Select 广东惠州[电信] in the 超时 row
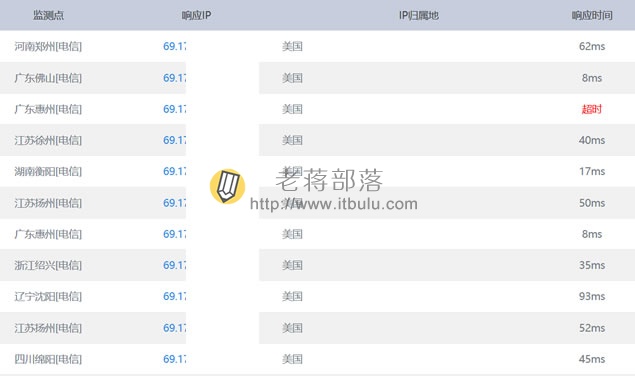 click(48, 109)
